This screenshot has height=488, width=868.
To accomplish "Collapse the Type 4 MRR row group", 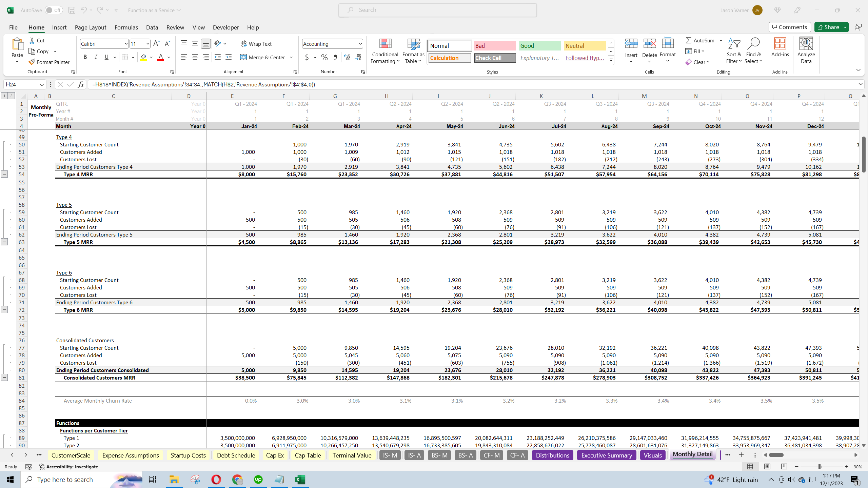I will tap(4, 174).
